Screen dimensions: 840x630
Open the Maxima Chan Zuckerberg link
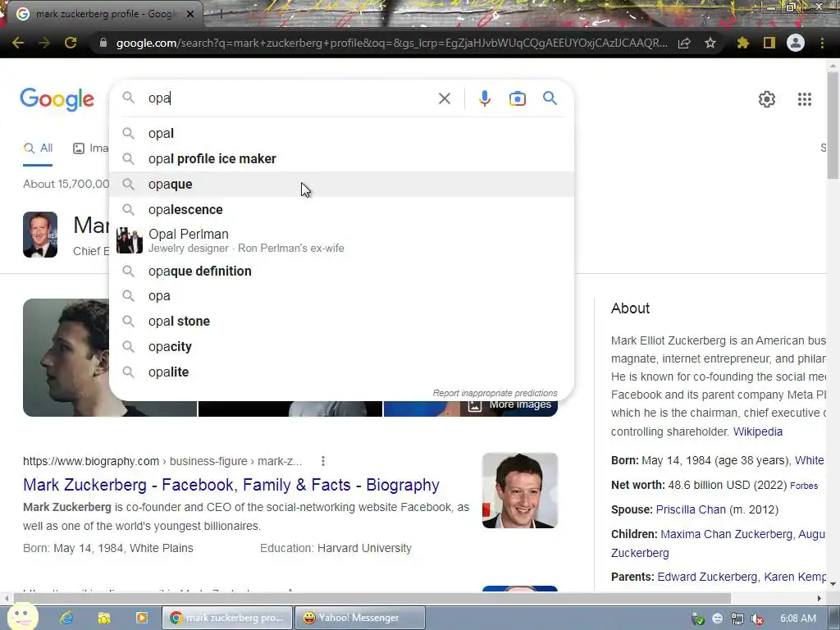click(x=726, y=534)
